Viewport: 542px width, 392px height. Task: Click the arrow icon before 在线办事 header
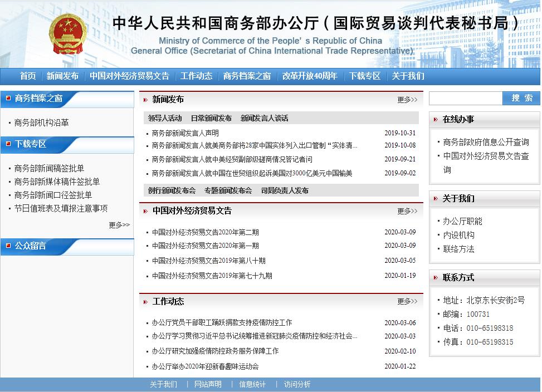[437, 118]
